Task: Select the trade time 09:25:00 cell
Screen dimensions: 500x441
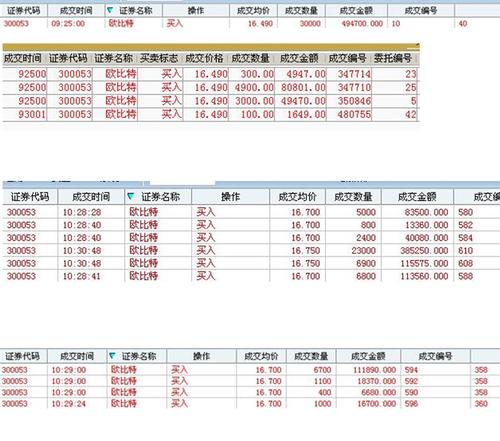Action: 68,24
